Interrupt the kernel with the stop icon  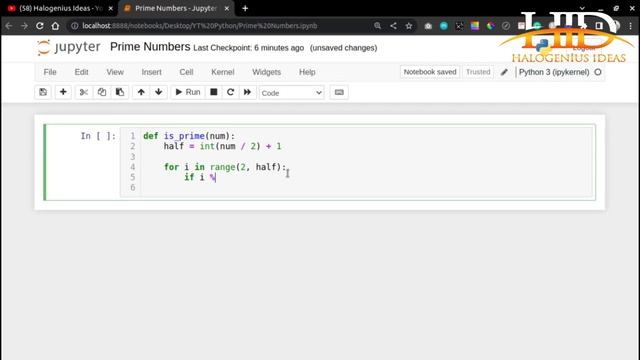(213, 92)
